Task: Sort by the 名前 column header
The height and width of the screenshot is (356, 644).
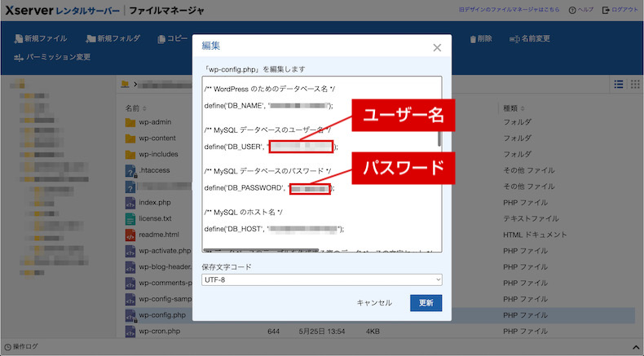Action: tap(135, 108)
